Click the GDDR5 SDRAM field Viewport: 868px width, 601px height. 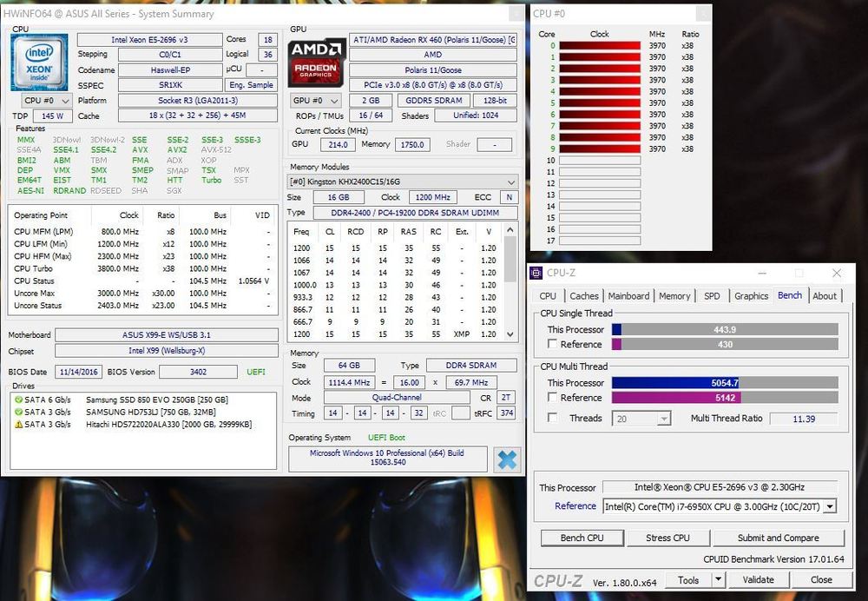click(434, 100)
